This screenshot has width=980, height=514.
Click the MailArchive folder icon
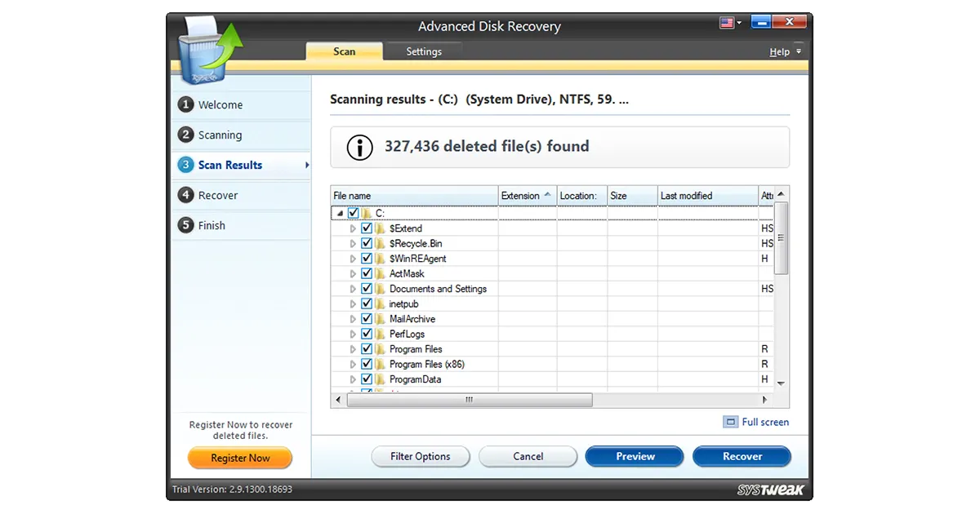(381, 319)
